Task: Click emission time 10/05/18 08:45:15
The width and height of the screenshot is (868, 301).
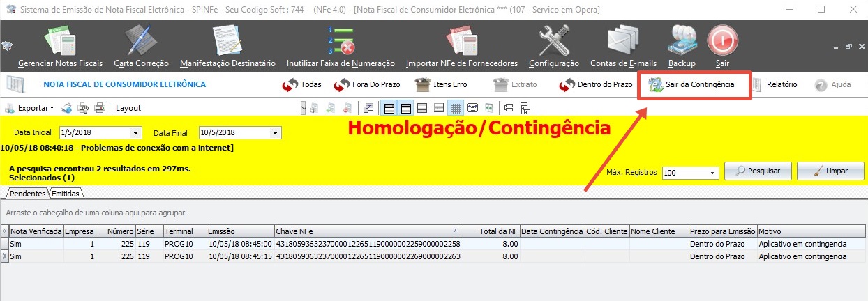Action: [x=239, y=256]
